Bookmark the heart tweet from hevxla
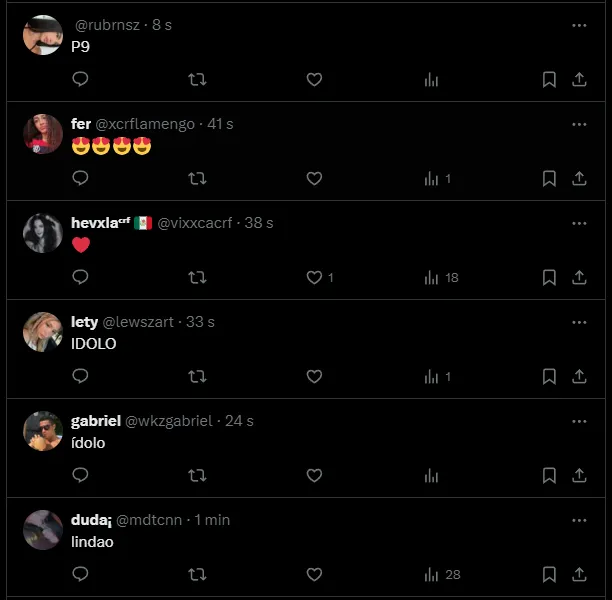Image resolution: width=612 pixels, height=600 pixels. (549, 278)
